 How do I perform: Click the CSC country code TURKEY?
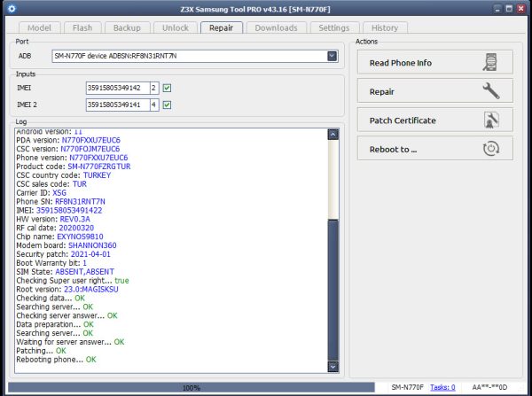click(97, 175)
